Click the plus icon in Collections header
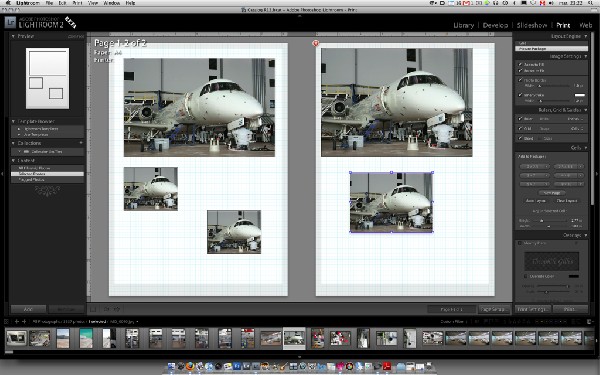Image resolution: width=600 pixels, height=375 pixels. [x=81, y=143]
